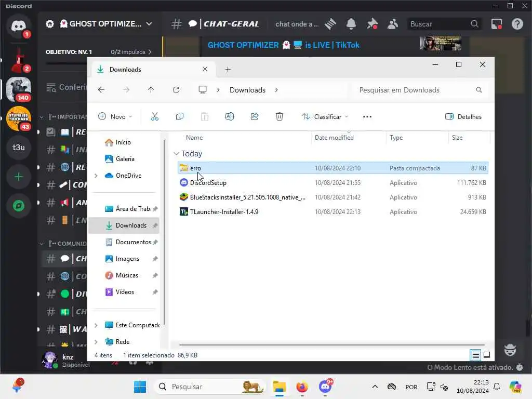Refresh the Downloads folder view
Screen dimensions: 532x399
point(176,90)
